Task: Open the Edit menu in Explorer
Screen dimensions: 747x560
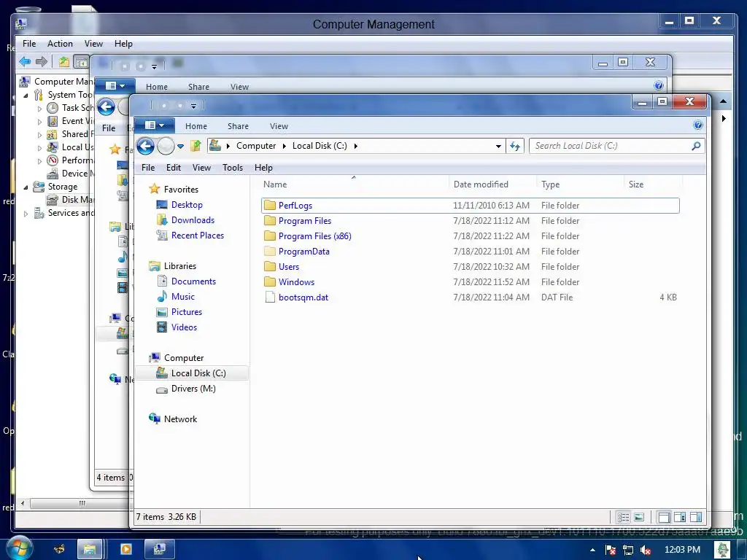Action: pyautogui.click(x=174, y=168)
